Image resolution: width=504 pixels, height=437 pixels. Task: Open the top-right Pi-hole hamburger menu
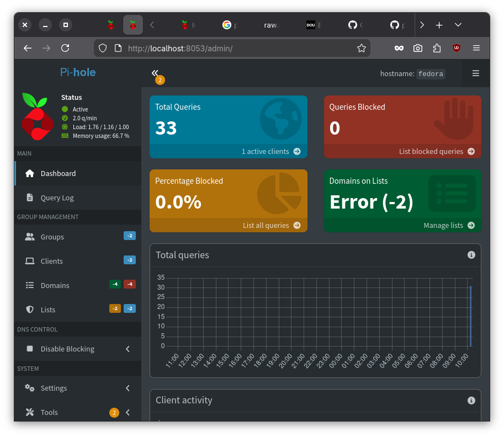[x=475, y=73]
